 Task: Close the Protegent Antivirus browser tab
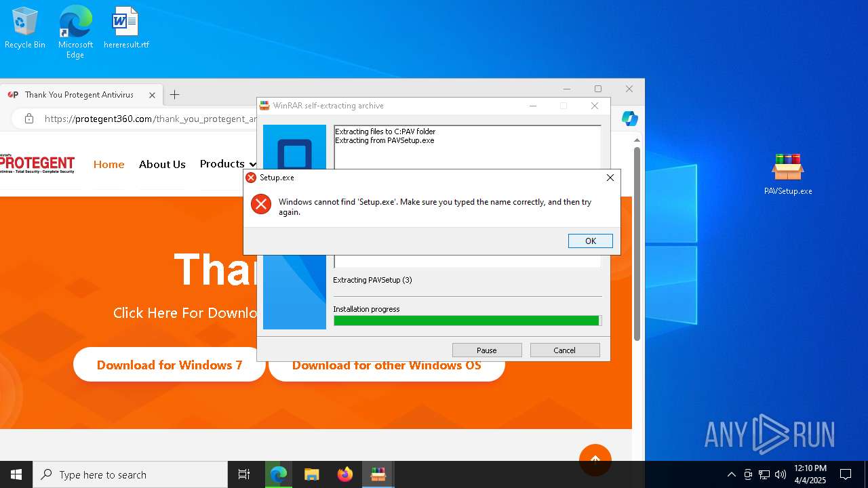153,95
